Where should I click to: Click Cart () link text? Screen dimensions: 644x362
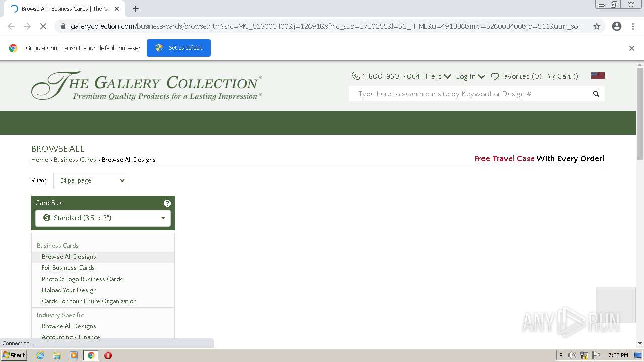coord(568,76)
